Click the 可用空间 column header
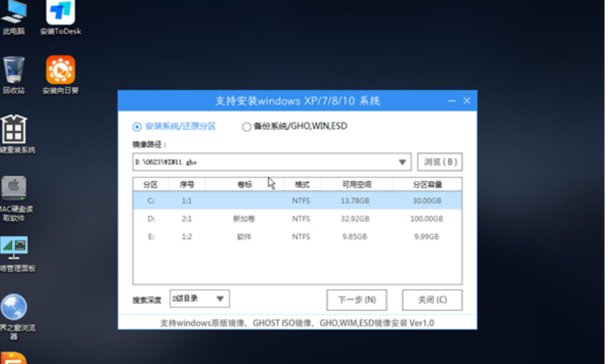Screen dimensions: 608x364 point(357,184)
